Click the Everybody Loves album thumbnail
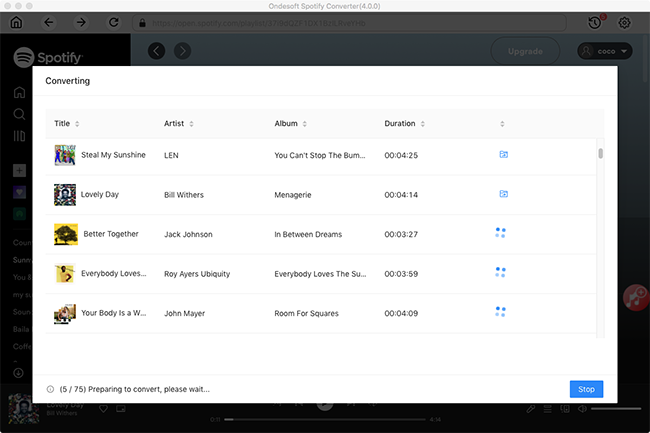The height and width of the screenshot is (433, 650). [65, 273]
